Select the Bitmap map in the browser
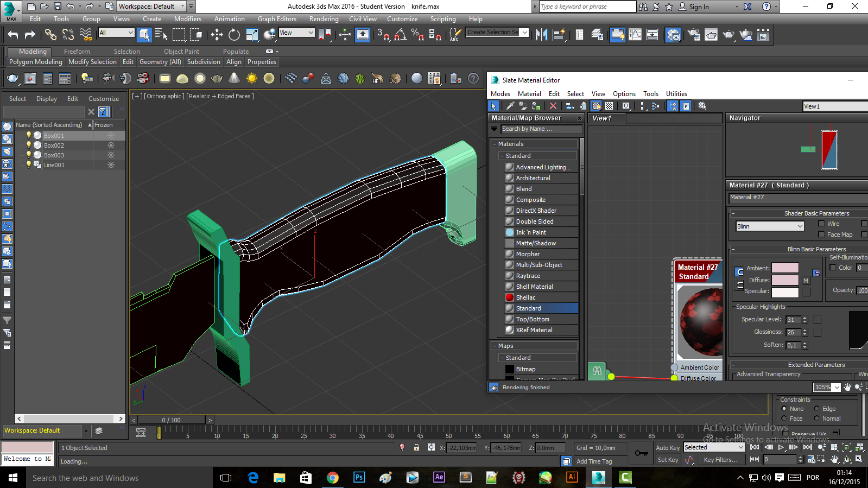Screen dimensions: 868x488 [x=541, y=369]
